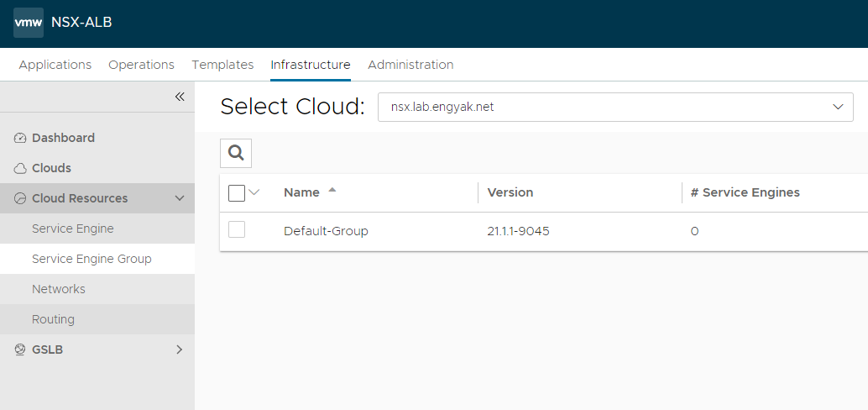Open search with magnifier icon
The image size is (868, 410).
click(x=236, y=153)
